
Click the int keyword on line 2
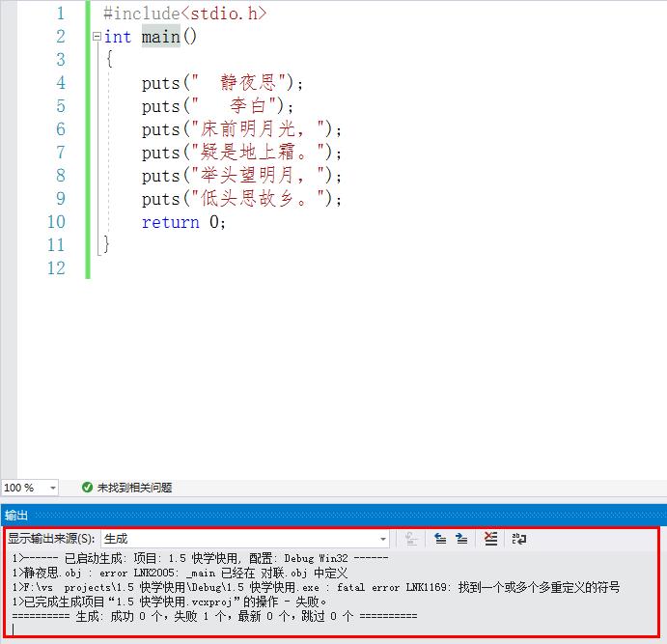[118, 37]
